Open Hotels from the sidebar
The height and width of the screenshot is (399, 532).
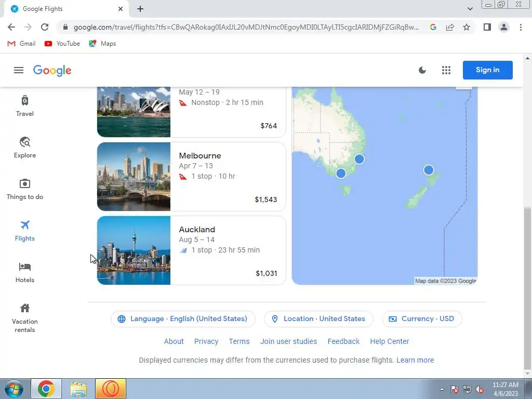pyautogui.click(x=25, y=272)
